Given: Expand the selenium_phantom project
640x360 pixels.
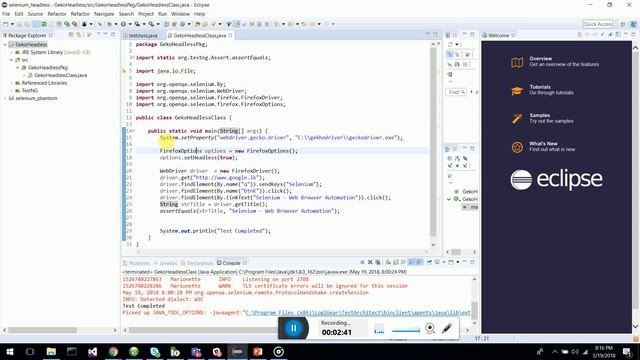Looking at the screenshot, I should (x=5, y=98).
